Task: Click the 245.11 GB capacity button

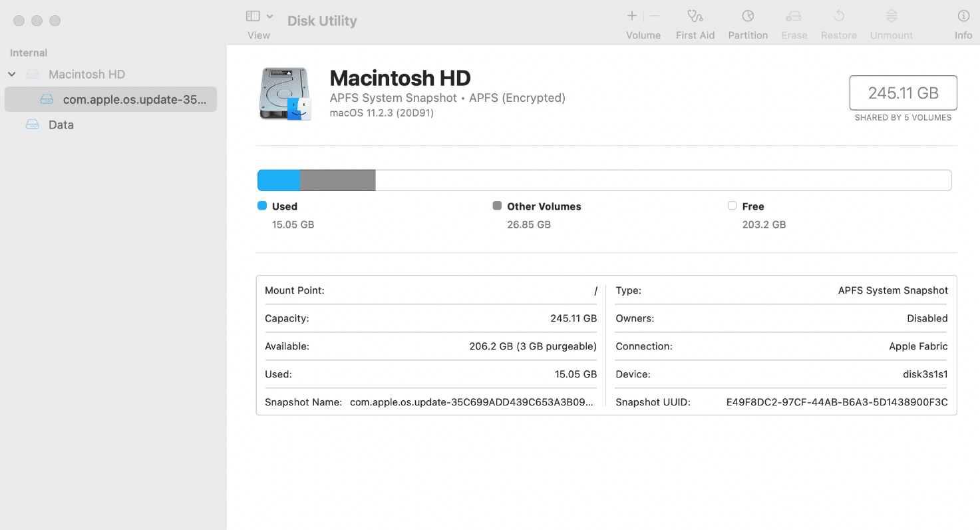Action: [903, 93]
